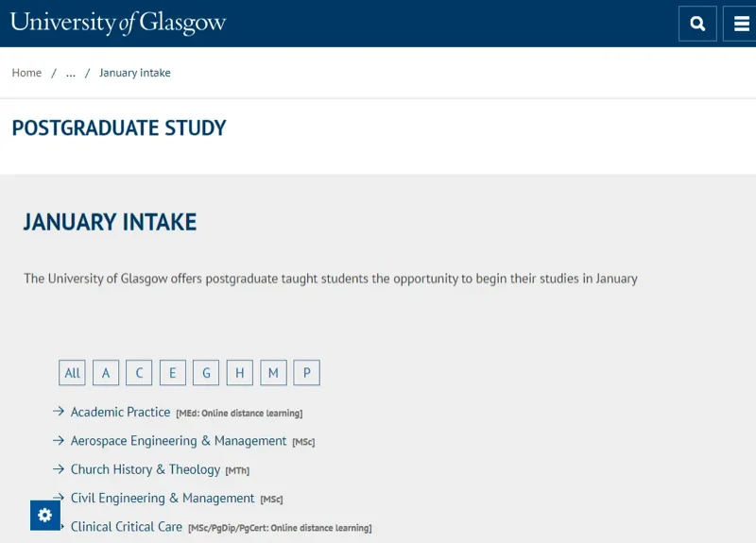Click arrow icon beside Church History & Theology
756x543 pixels.
click(59, 468)
